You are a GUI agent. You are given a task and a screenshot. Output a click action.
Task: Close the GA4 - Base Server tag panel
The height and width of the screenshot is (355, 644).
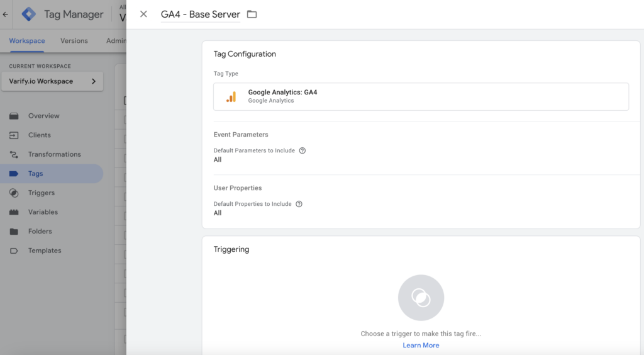point(143,14)
